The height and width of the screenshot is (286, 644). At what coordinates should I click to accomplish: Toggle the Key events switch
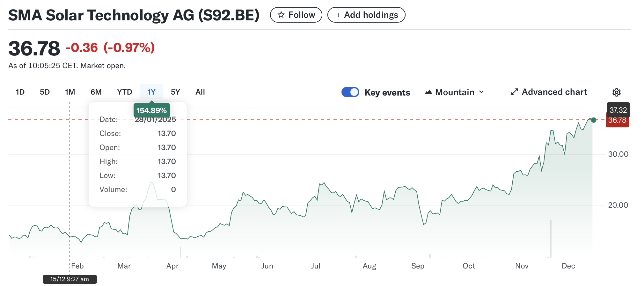tap(350, 92)
